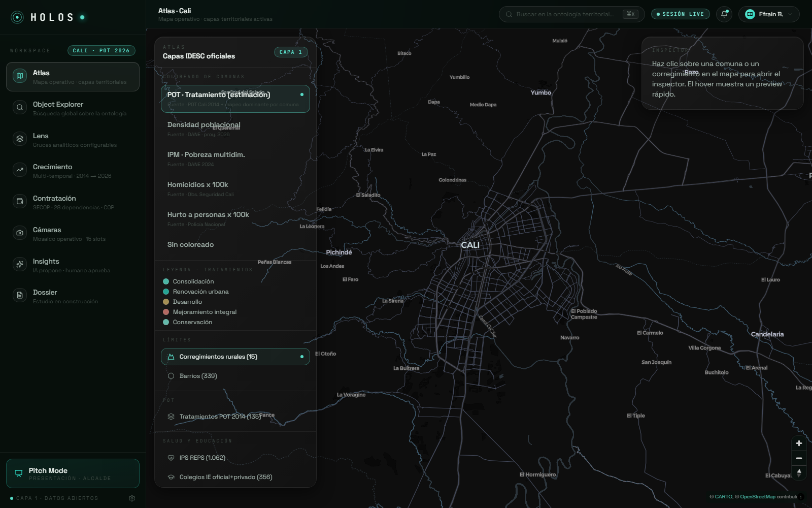Click the Lens layers icon
This screenshot has height=508, width=812.
click(x=20, y=139)
